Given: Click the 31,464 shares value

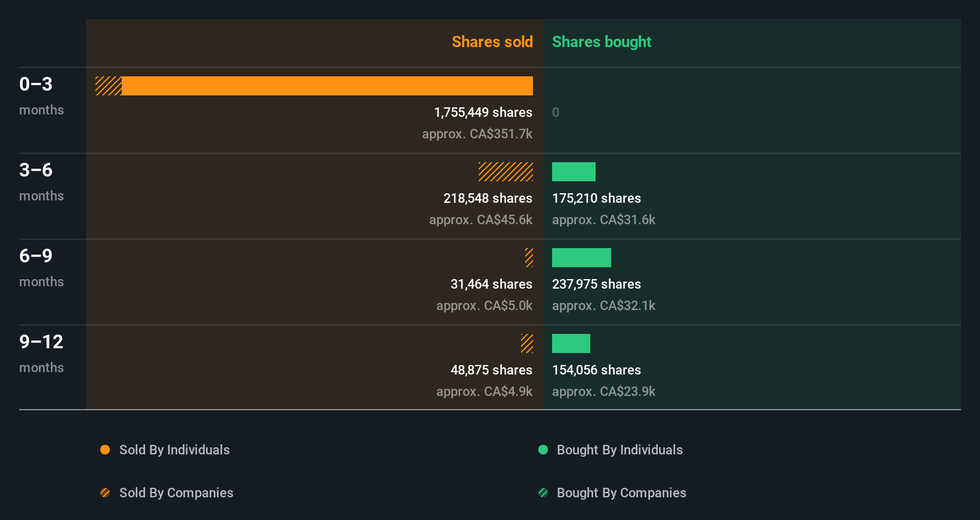Looking at the screenshot, I should [x=491, y=284].
